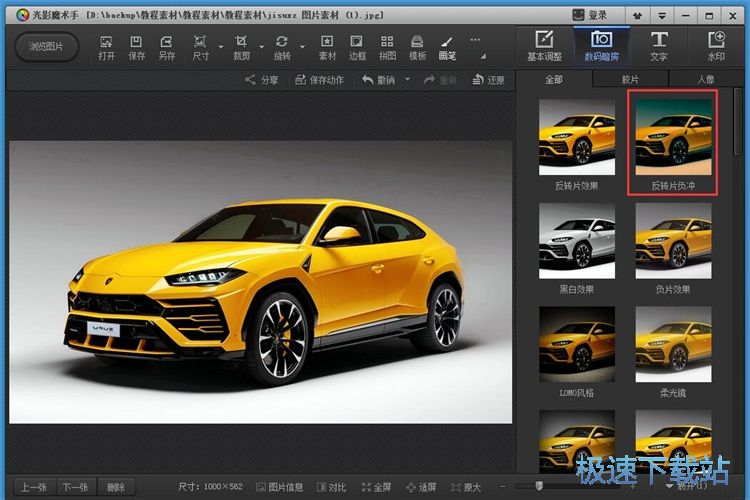Click the 还原 restore button
This screenshot has height=500, width=750.
pyautogui.click(x=488, y=80)
